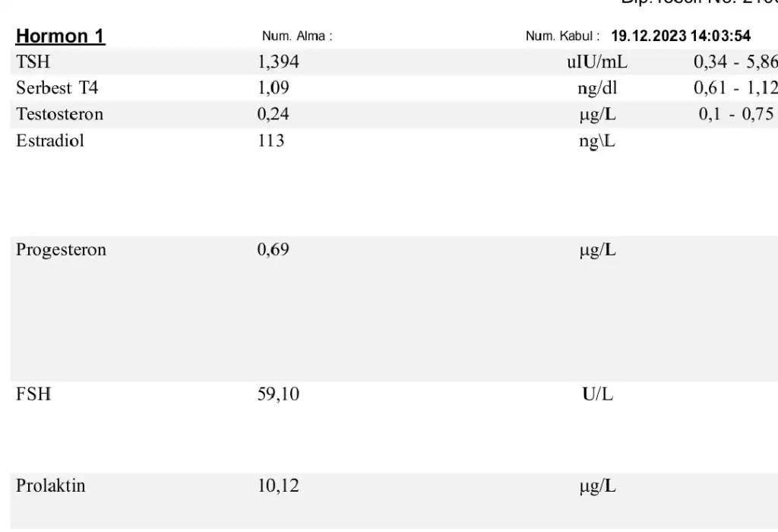
Task: Click the Hormon 1 section heading
Action: tap(61, 36)
